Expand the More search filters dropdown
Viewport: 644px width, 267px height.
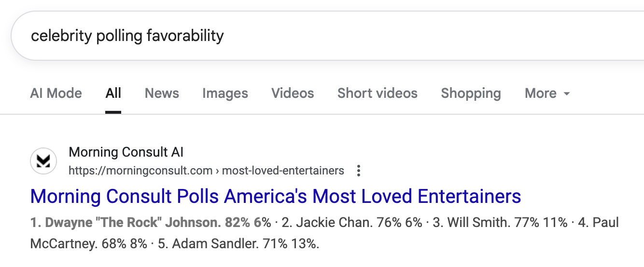(547, 93)
